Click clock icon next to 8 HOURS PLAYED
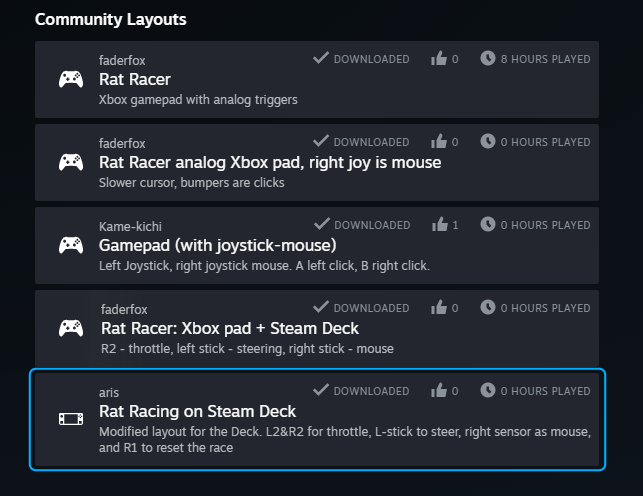 (488, 59)
